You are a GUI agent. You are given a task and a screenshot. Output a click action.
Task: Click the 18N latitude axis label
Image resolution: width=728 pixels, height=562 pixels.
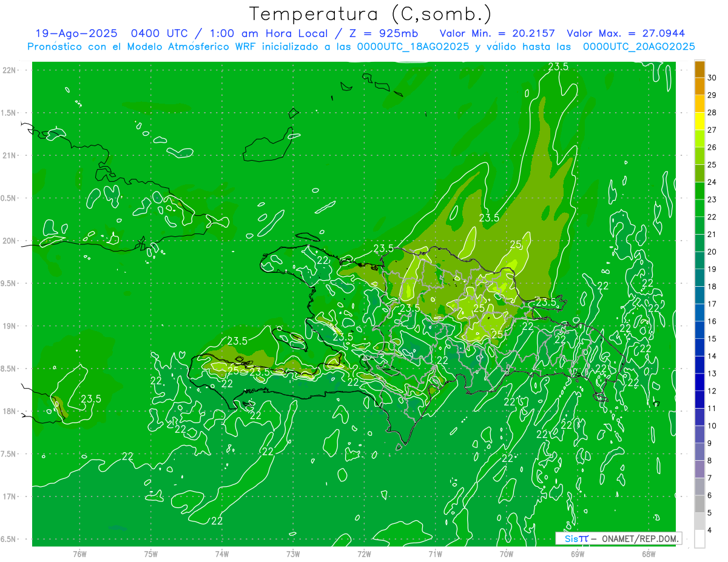pyautogui.click(x=9, y=412)
